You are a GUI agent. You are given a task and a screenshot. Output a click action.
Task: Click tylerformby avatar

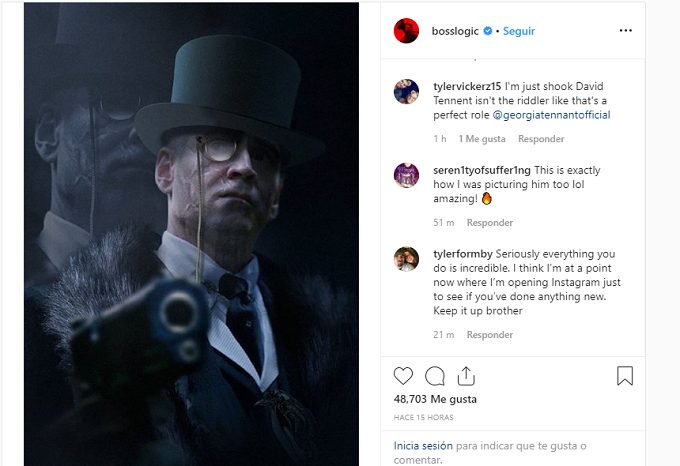406,258
